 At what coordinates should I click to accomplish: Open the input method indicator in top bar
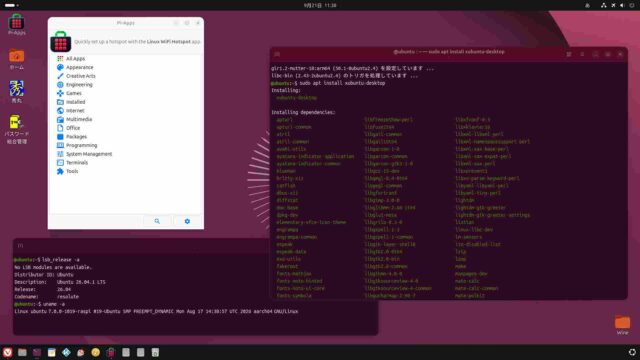[587, 5]
